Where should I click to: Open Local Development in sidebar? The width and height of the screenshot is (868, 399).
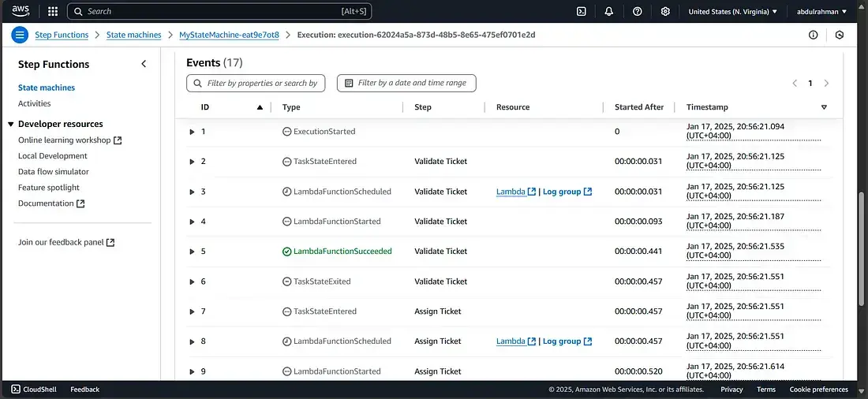(x=53, y=156)
